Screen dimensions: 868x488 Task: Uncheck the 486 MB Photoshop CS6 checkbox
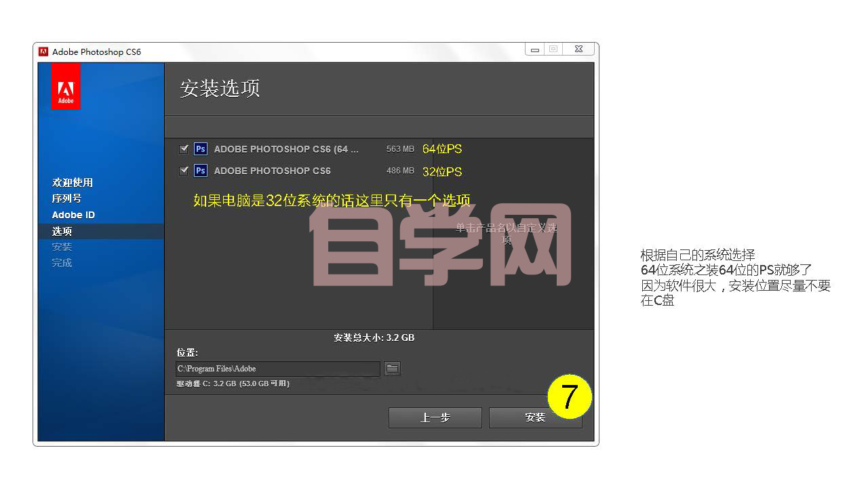183,171
